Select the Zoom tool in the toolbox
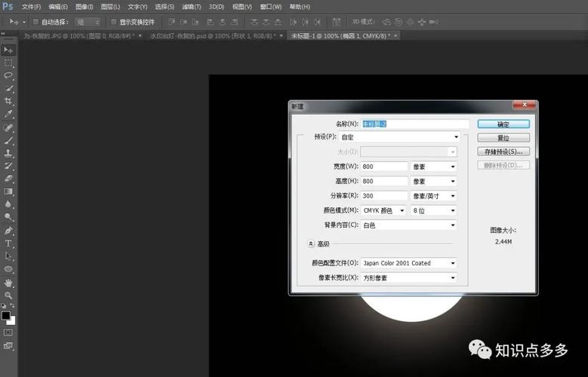Viewport: 588px width, 377px height. click(9, 295)
